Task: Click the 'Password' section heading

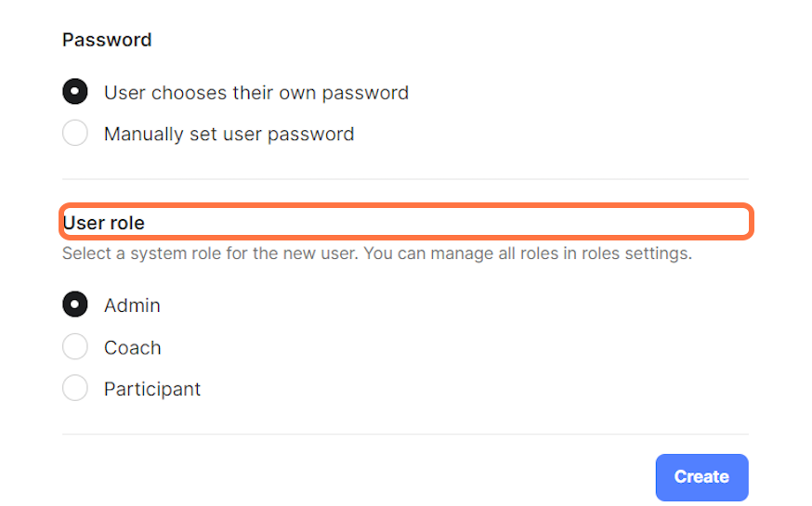Action: point(107,40)
